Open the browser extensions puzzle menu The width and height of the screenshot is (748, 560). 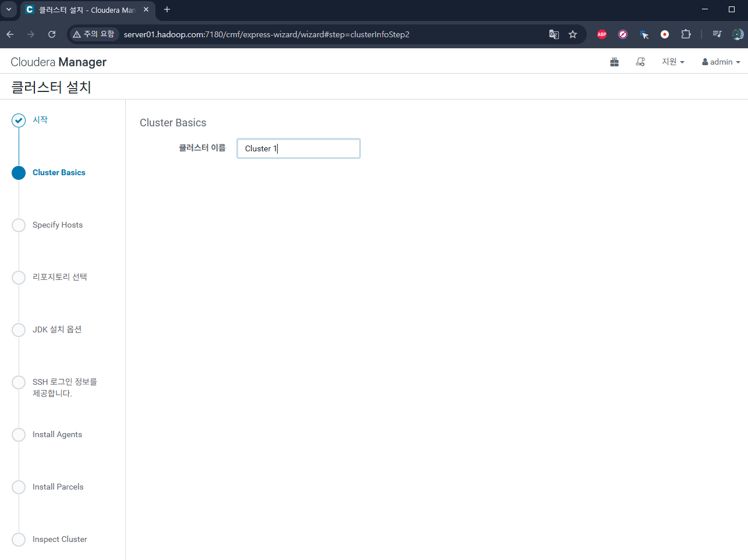pos(686,34)
